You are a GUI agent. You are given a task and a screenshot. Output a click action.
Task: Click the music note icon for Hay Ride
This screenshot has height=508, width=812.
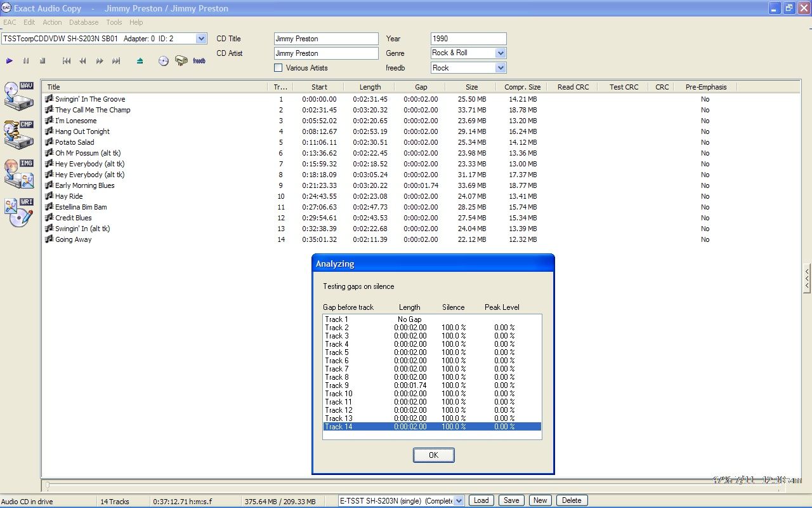tap(49, 196)
